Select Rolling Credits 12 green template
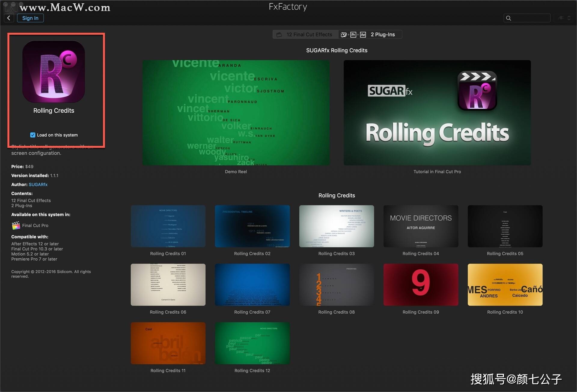This screenshot has width=577, height=392. [252, 343]
